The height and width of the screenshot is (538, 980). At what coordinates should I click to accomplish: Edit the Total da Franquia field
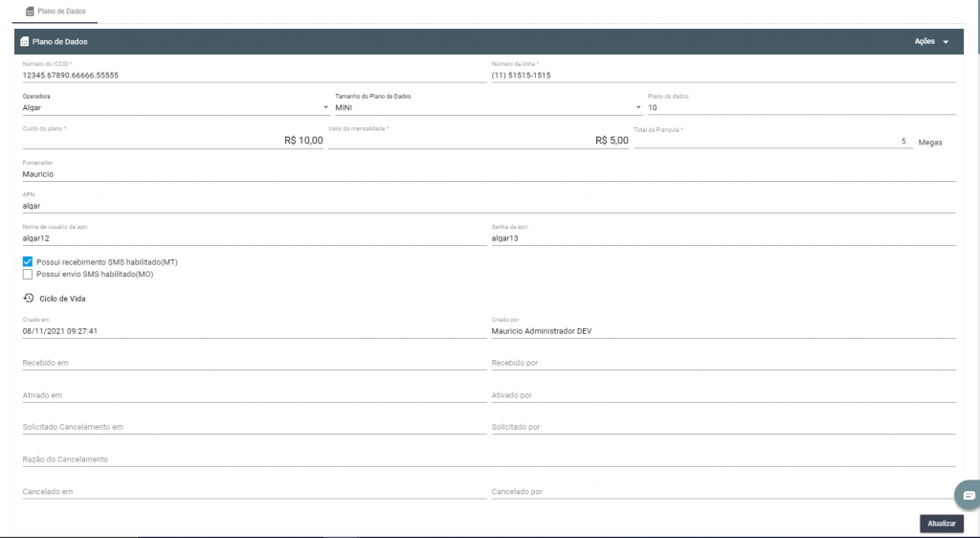pyautogui.click(x=773, y=142)
